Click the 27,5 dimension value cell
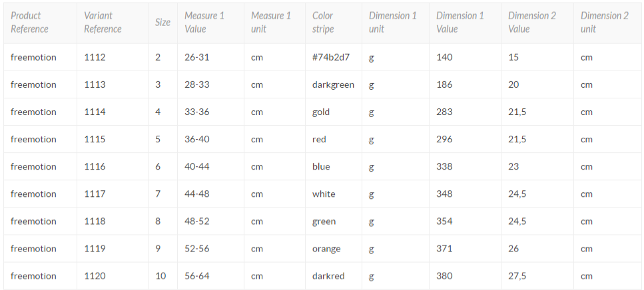 517,275
